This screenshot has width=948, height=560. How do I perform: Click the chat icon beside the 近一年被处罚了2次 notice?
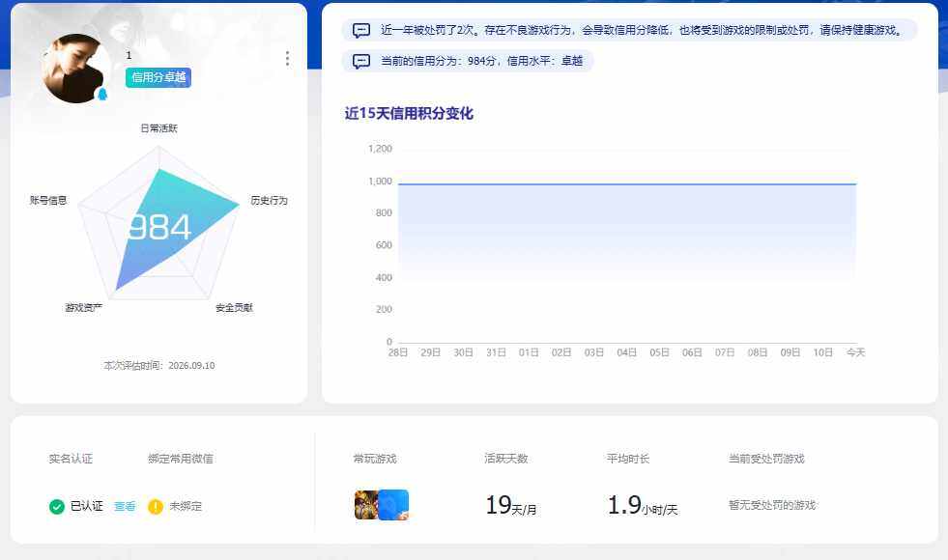[x=361, y=30]
